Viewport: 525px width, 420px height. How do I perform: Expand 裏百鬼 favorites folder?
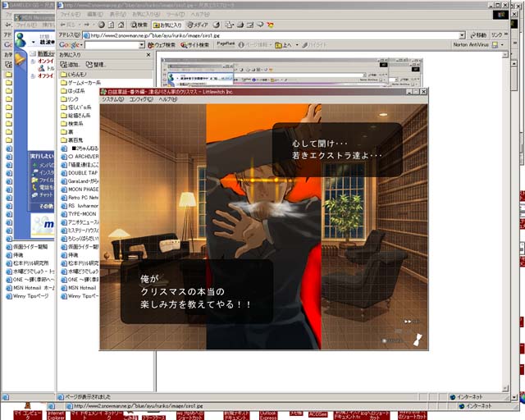pos(71,140)
